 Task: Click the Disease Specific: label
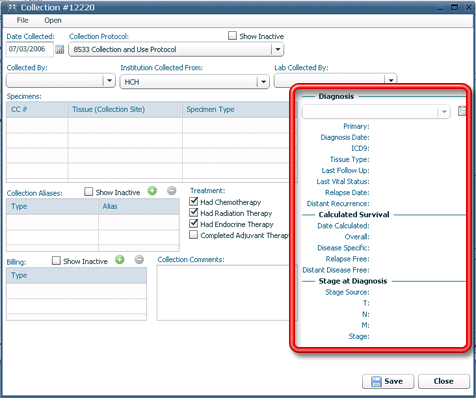tap(343, 248)
